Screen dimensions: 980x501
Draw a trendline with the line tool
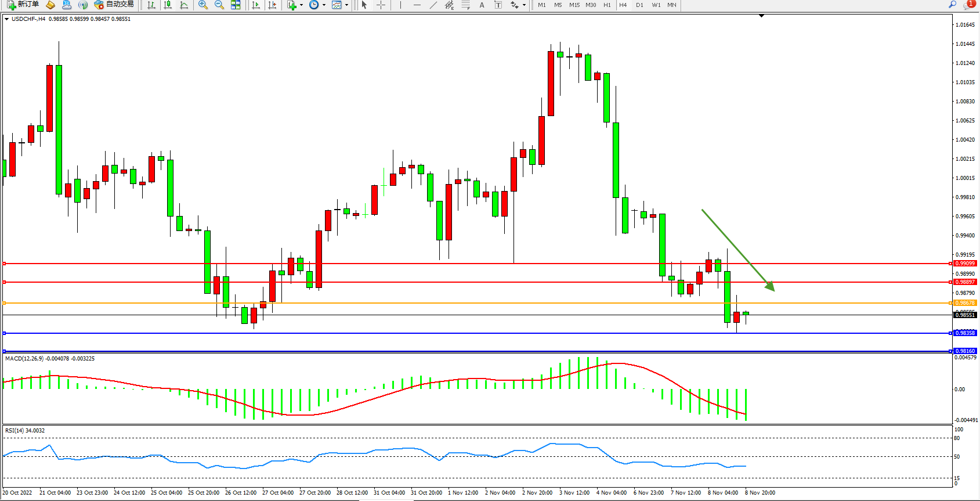click(x=433, y=5)
